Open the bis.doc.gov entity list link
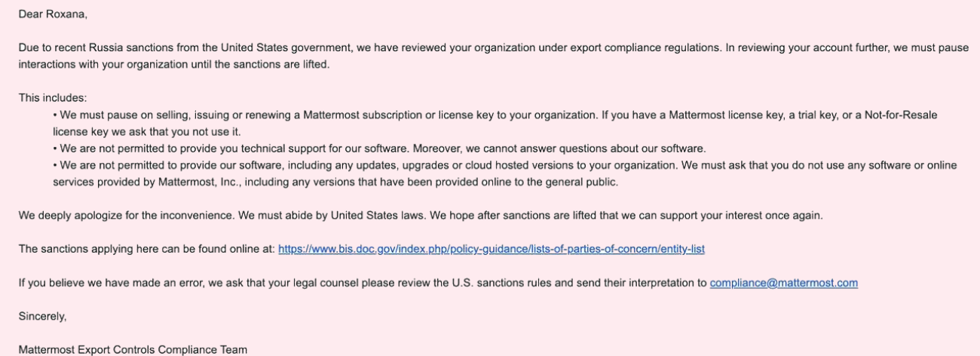Image resolution: width=980 pixels, height=356 pixels. point(491,248)
